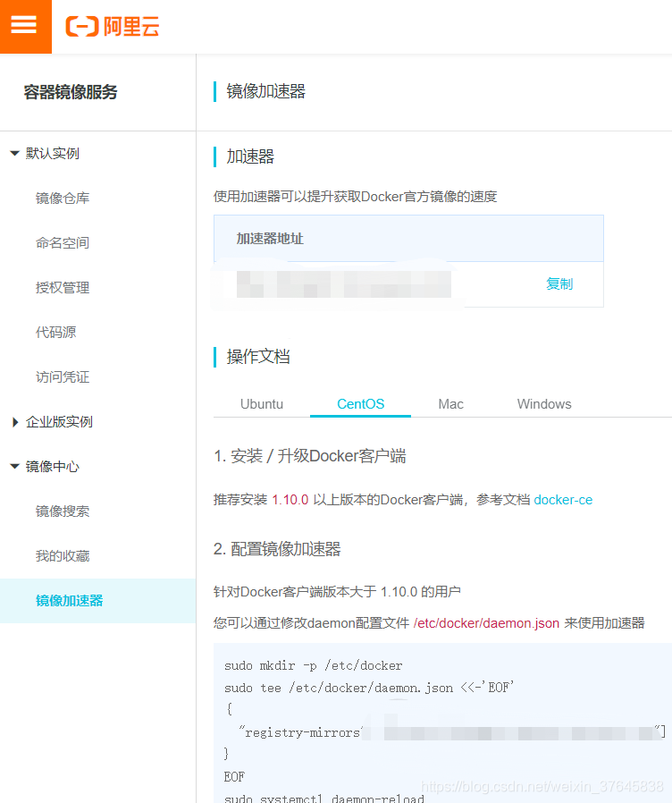Click the /etc/docker/daemon.json path text
The width and height of the screenshot is (672, 803).
[486, 623]
